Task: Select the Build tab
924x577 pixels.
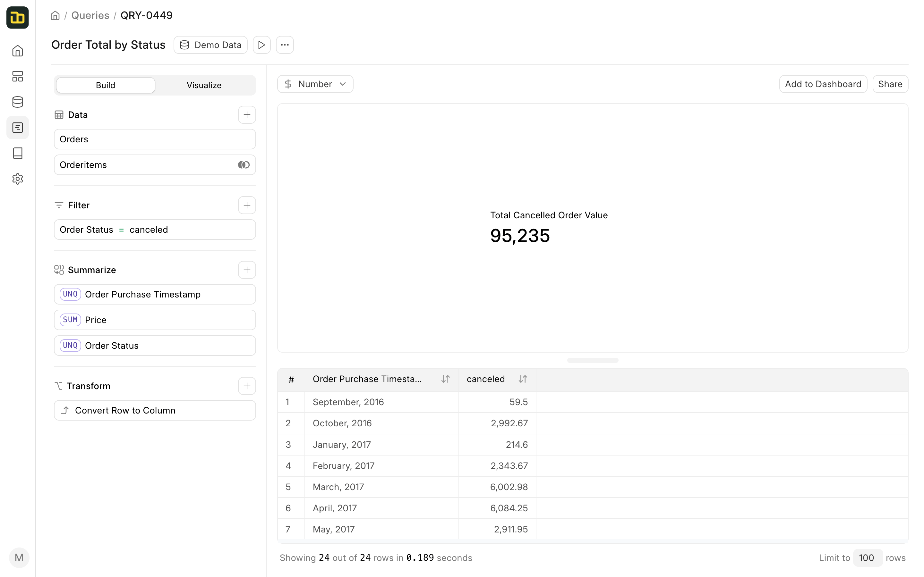Action: 105,85
